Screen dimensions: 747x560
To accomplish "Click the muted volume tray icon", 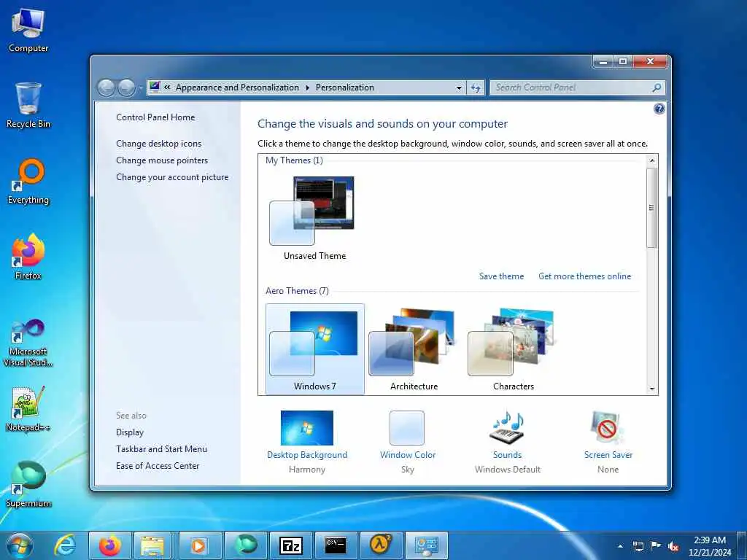I will point(673,546).
